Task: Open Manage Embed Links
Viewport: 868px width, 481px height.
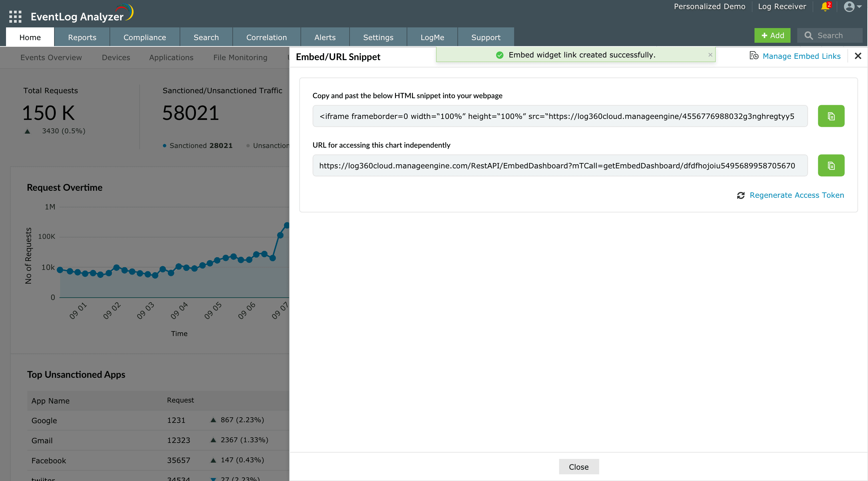Action: (x=801, y=56)
